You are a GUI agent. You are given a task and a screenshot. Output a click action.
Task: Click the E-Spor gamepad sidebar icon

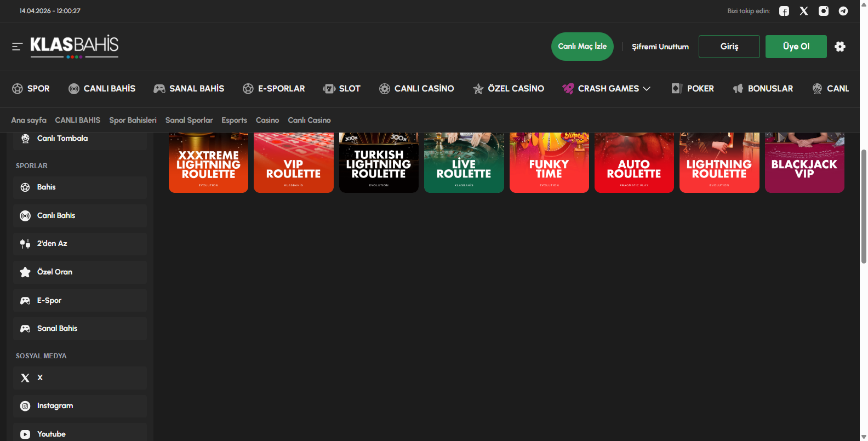[25, 301]
